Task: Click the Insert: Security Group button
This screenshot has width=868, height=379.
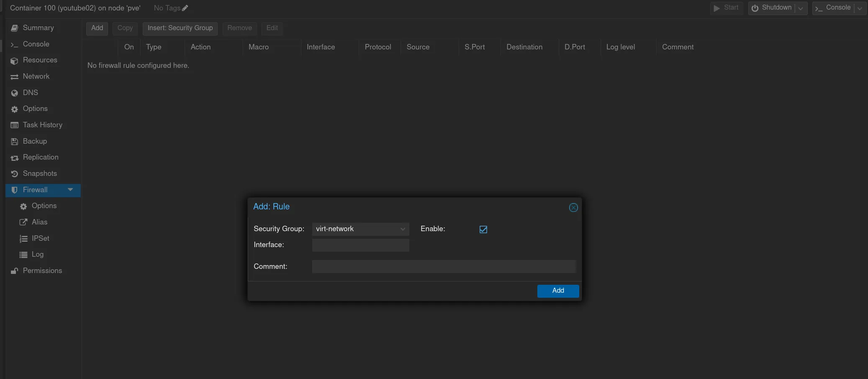Action: [180, 28]
